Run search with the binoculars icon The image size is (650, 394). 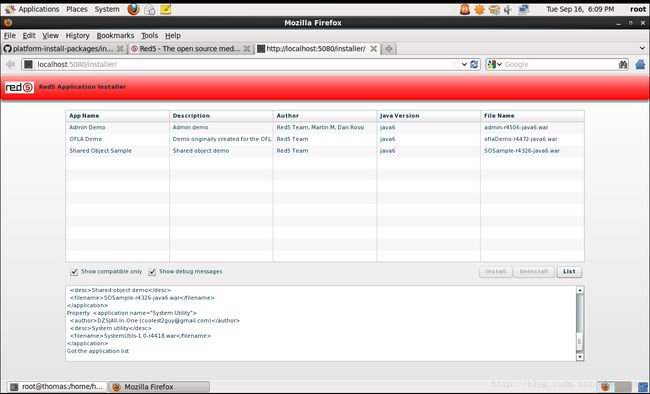pyautogui.click(x=623, y=64)
